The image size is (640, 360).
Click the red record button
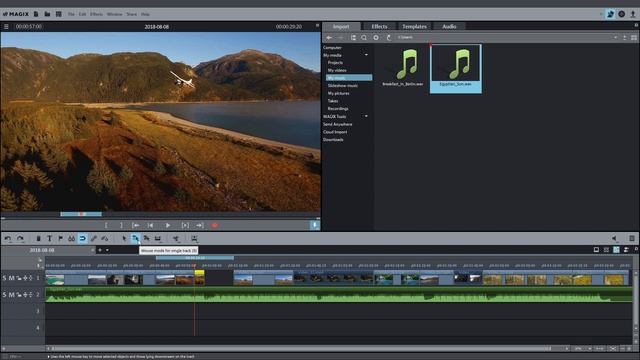(x=215, y=225)
